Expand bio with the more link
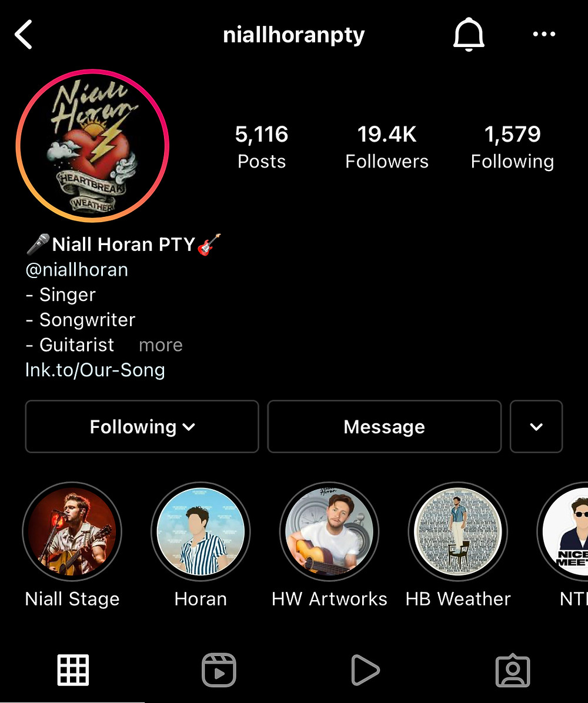Image resolution: width=588 pixels, height=703 pixels. click(x=161, y=345)
